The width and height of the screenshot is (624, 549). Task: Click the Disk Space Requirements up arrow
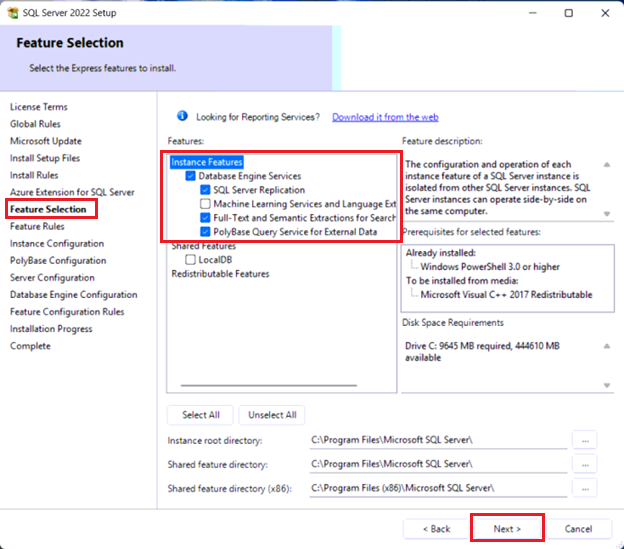[607, 346]
